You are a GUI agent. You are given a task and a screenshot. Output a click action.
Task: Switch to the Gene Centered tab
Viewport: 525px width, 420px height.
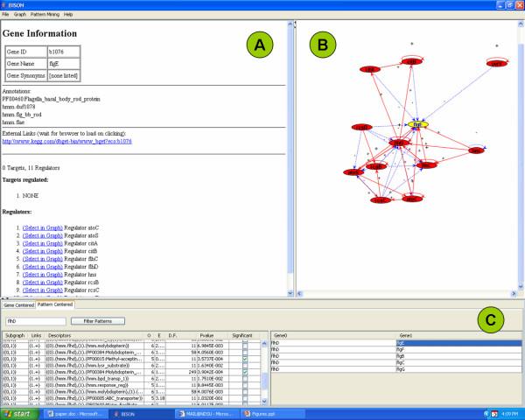pyautogui.click(x=18, y=305)
